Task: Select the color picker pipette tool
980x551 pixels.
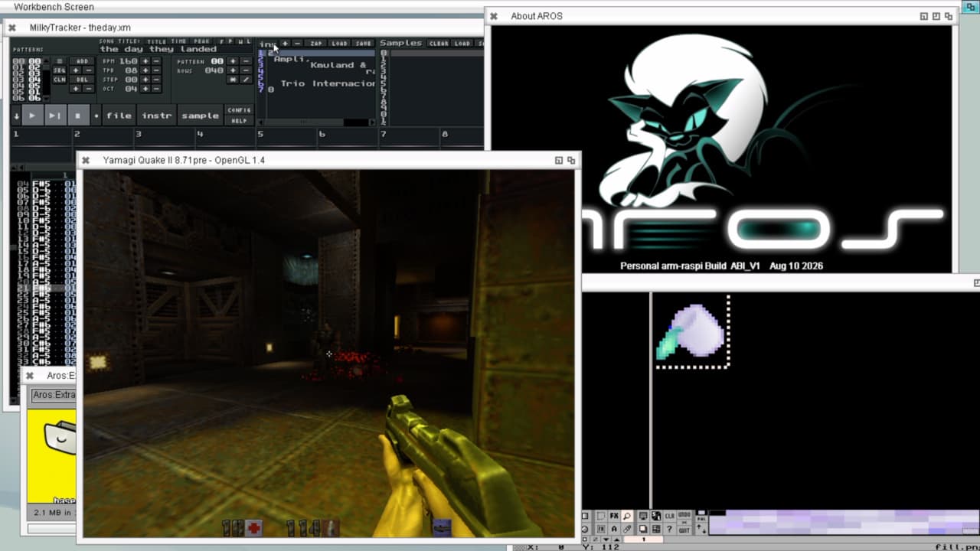Action: pos(627,529)
